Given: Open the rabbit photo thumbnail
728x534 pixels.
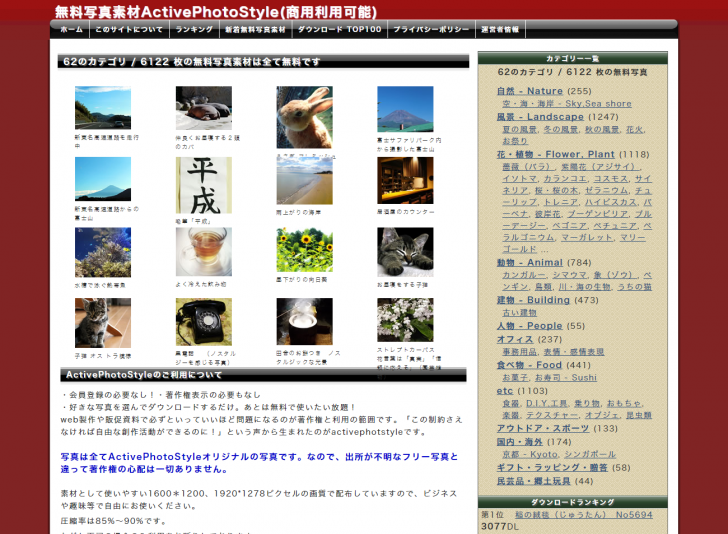Looking at the screenshot, I should pyautogui.click(x=305, y=117).
